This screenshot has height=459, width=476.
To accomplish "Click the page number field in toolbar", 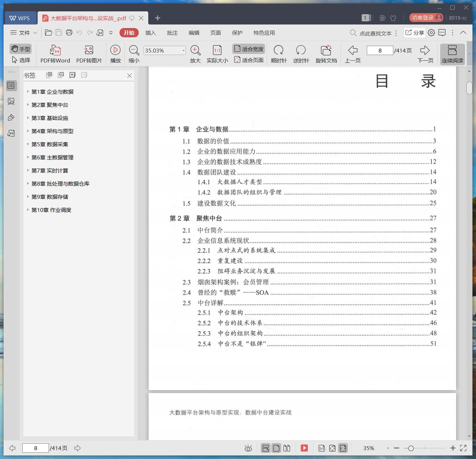I will coord(380,50).
